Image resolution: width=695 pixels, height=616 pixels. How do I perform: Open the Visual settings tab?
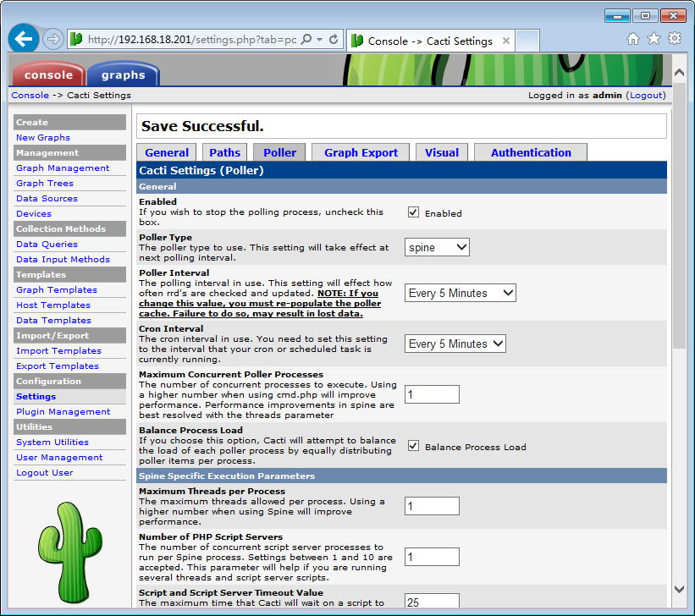[x=442, y=152]
